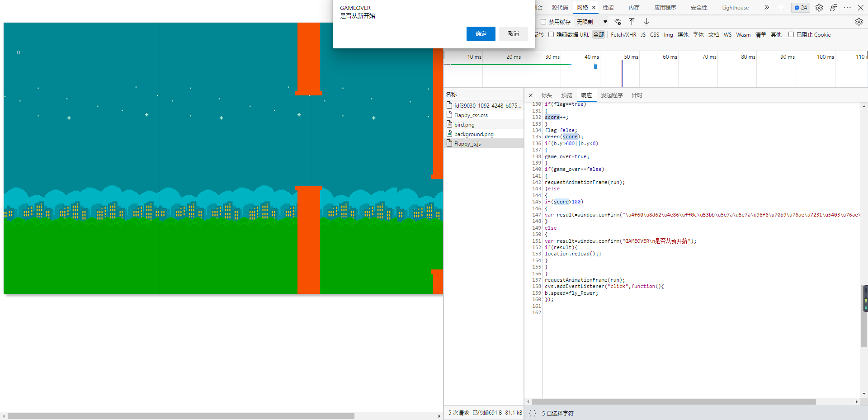This screenshot has width=868, height=420.
Task: Select the bird.png request
Action: 484,124
